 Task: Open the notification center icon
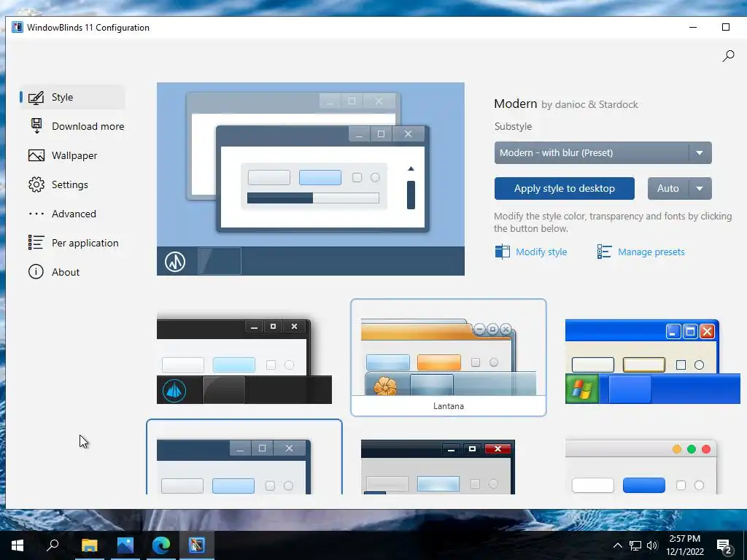point(724,547)
